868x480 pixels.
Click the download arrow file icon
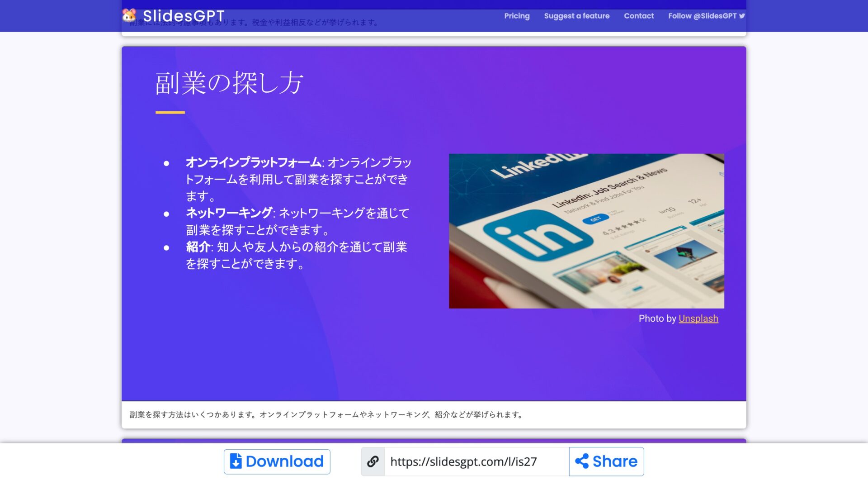[x=236, y=461]
